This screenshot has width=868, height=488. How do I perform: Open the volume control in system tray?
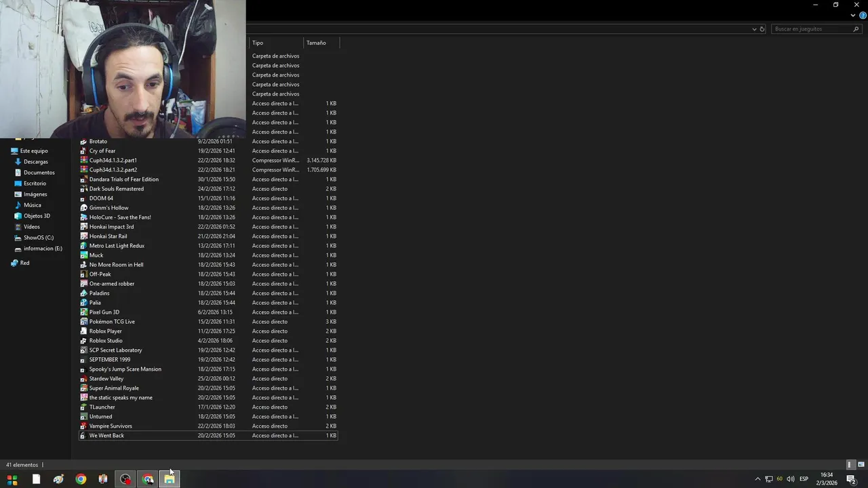tap(791, 479)
